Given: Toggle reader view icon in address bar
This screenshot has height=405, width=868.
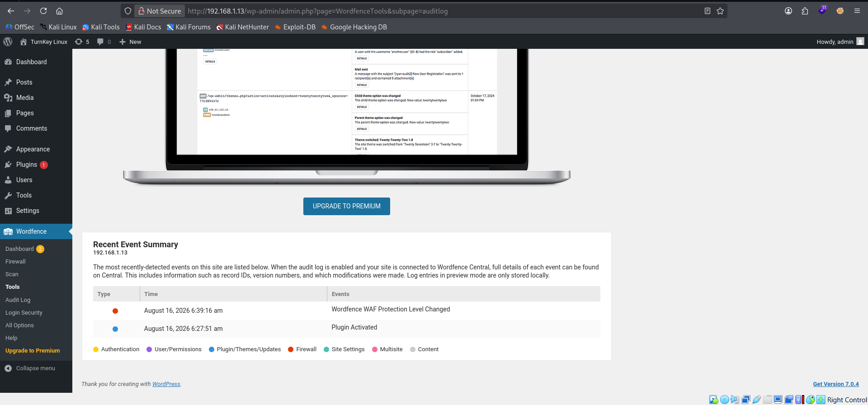Looking at the screenshot, I should point(708,11).
